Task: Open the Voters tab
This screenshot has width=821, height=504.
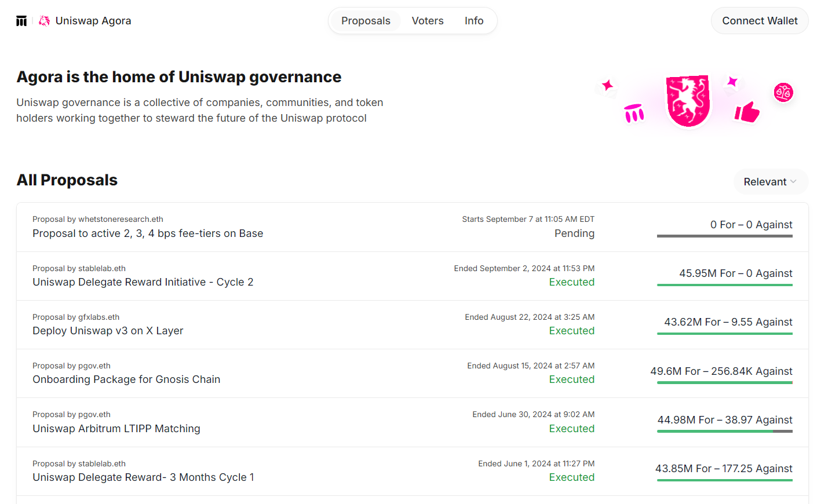Action: point(428,21)
